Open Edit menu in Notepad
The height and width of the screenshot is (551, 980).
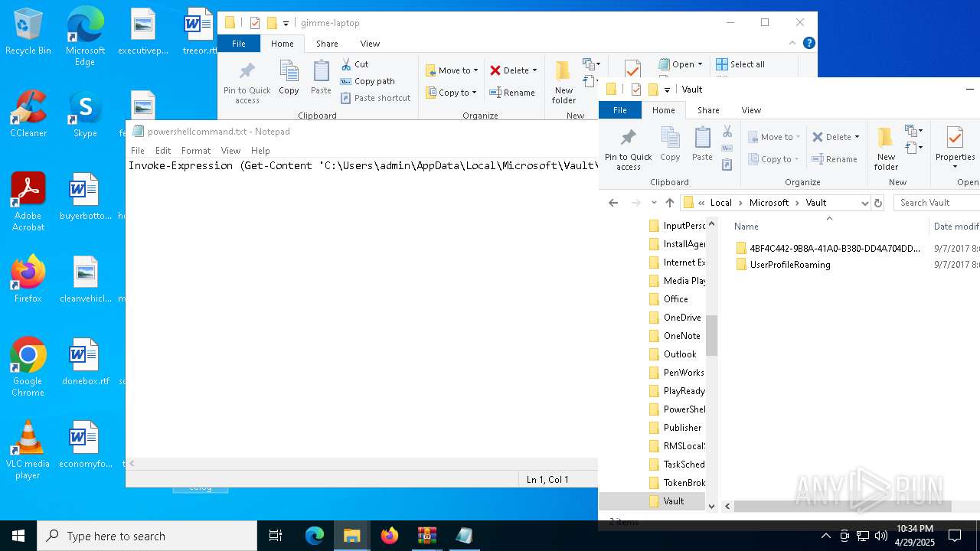tap(163, 151)
